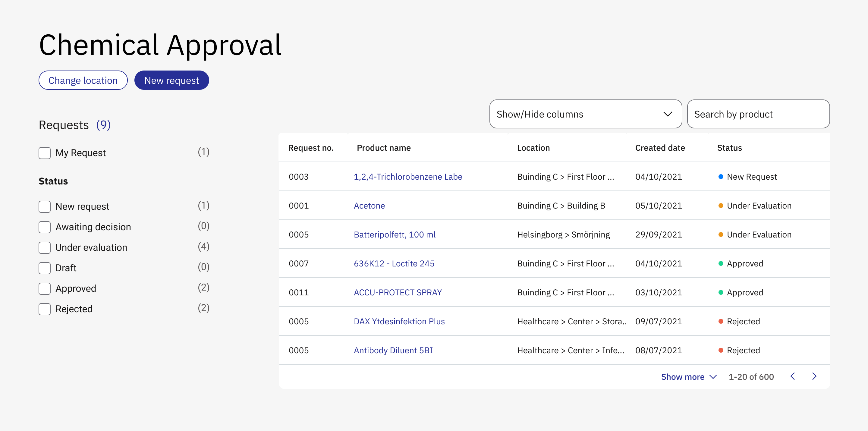
Task: Click the 05/10/2021 created date
Action: (x=659, y=206)
